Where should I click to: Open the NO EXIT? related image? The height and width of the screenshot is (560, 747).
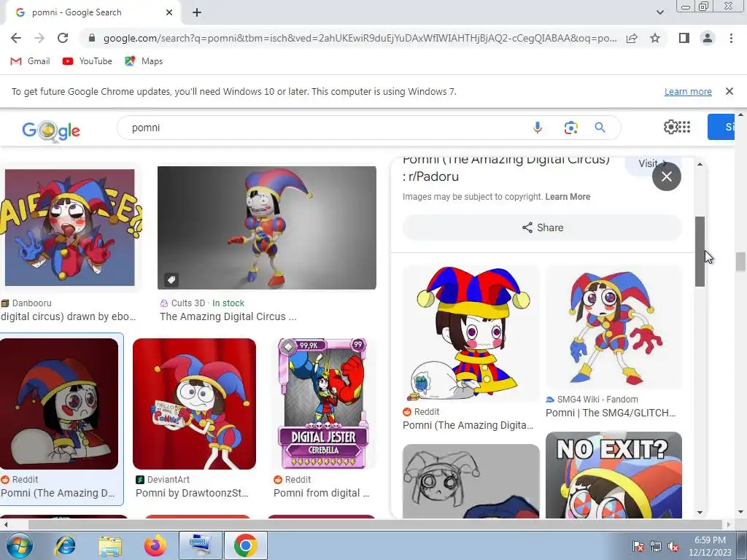click(614, 475)
